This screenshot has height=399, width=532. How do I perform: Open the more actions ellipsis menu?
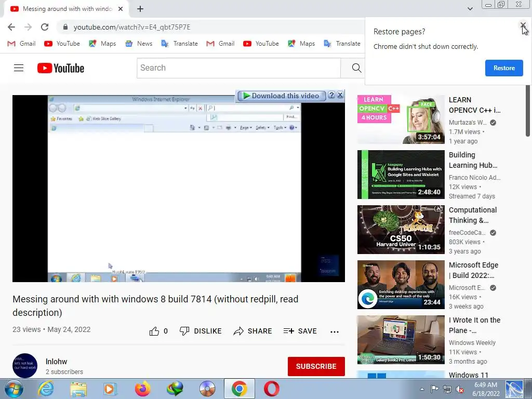(335, 332)
